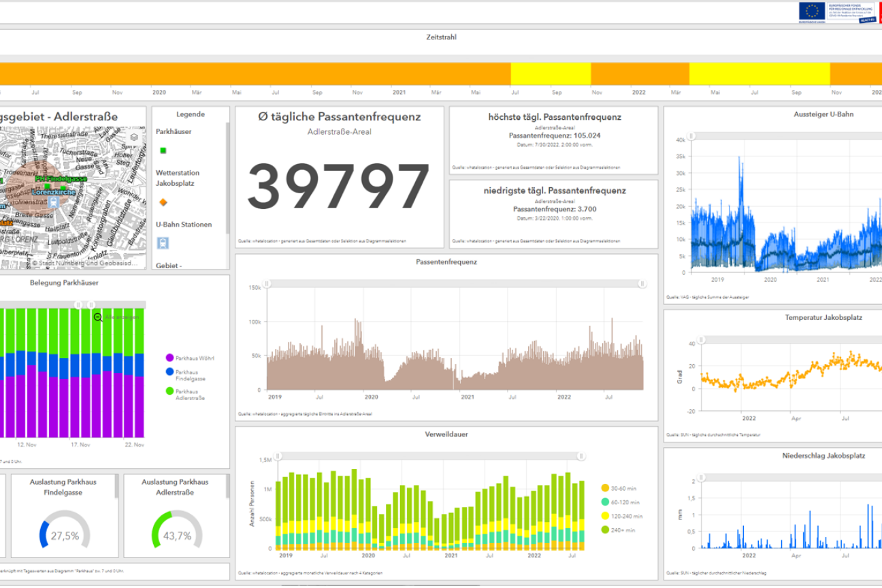Select long orange Zeitstrahl segment around 2020
This screenshot has height=588, width=882.
(x=255, y=73)
